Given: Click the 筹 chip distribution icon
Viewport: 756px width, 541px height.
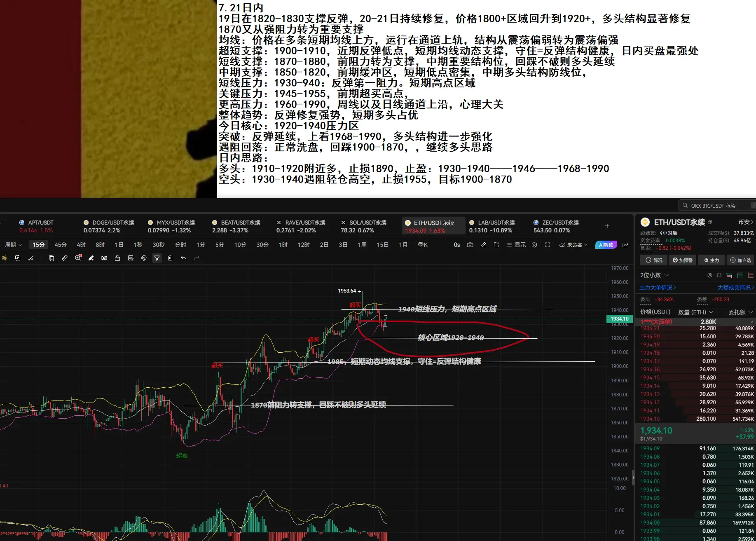Looking at the screenshot, I should [x=5, y=258].
